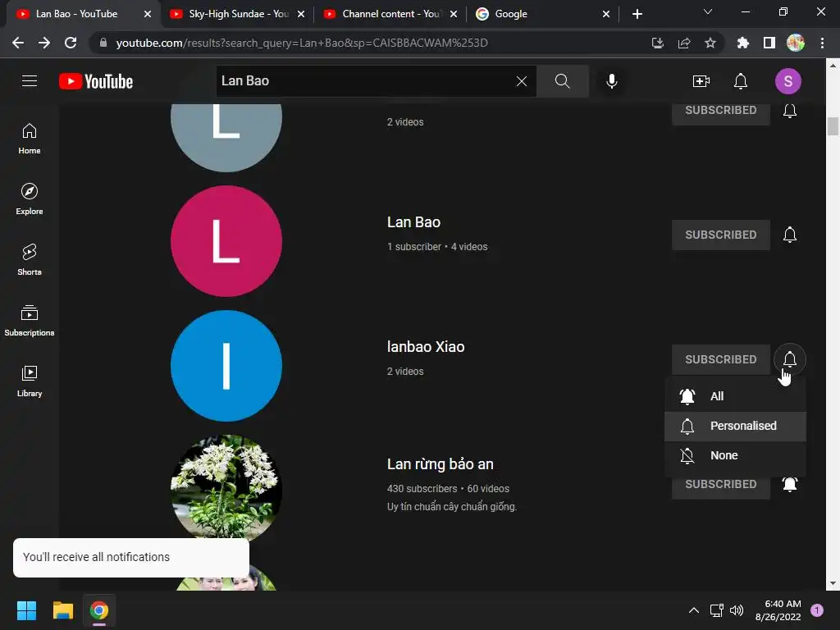Go forward in browser history
Image resolution: width=840 pixels, height=630 pixels.
pyautogui.click(x=44, y=43)
